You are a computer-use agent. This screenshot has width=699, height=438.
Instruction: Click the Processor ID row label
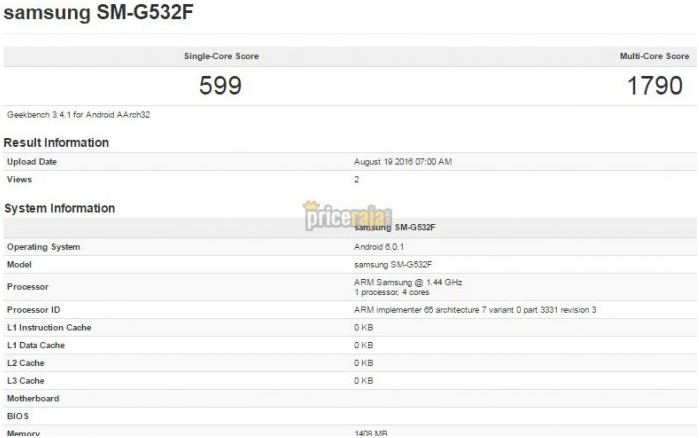pos(33,310)
